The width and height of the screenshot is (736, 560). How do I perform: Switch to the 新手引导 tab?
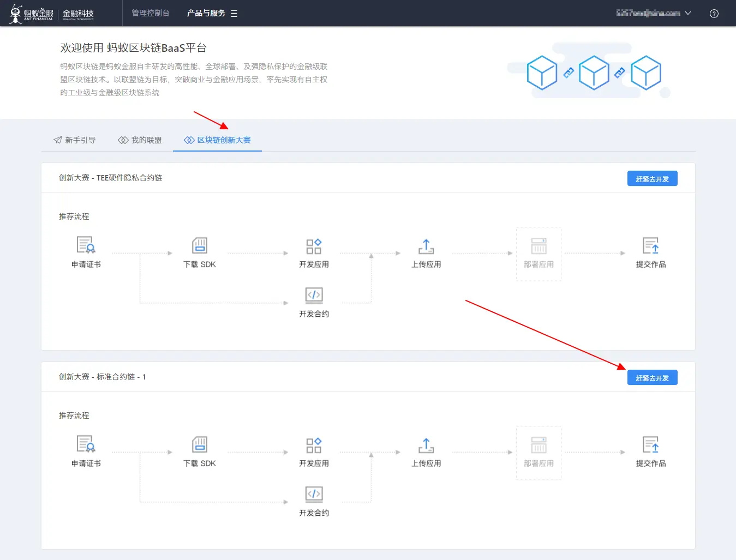click(75, 140)
